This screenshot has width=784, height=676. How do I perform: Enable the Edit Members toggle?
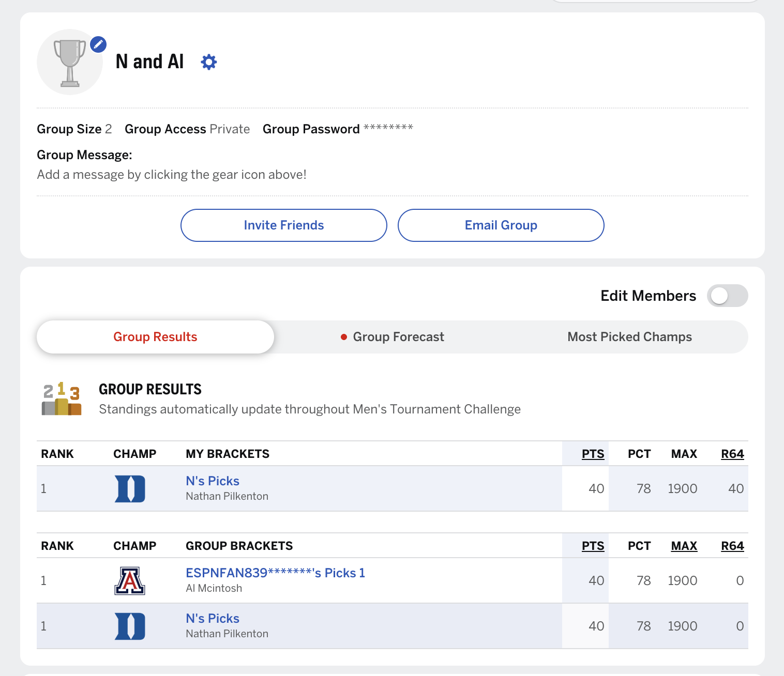[728, 296]
